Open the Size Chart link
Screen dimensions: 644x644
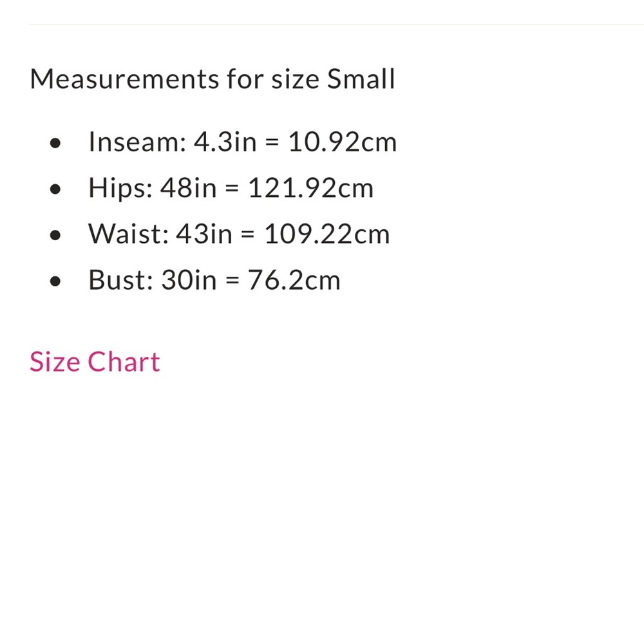pos(95,362)
